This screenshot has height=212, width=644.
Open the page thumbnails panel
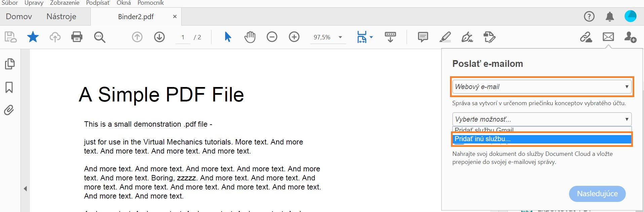(10, 64)
